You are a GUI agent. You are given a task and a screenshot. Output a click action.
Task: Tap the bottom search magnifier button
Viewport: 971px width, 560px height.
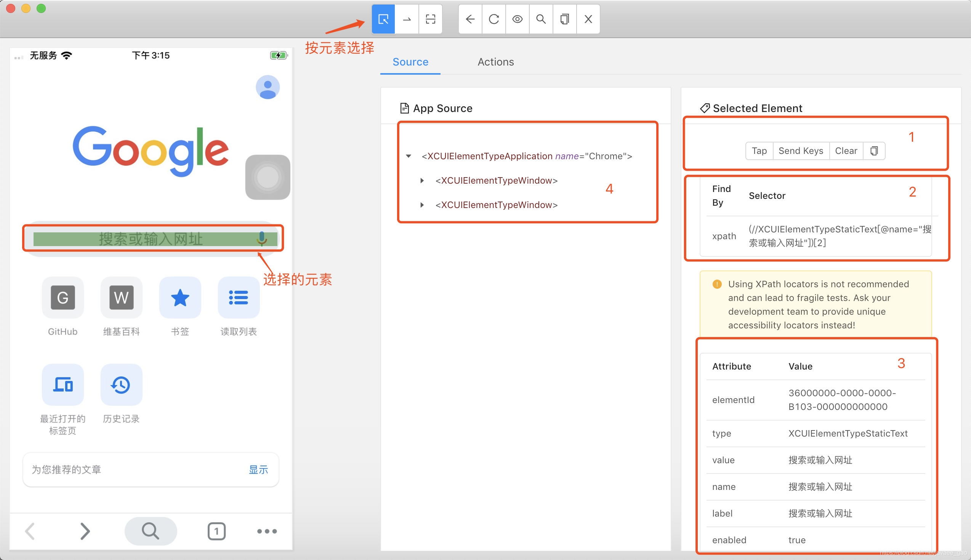[151, 531]
